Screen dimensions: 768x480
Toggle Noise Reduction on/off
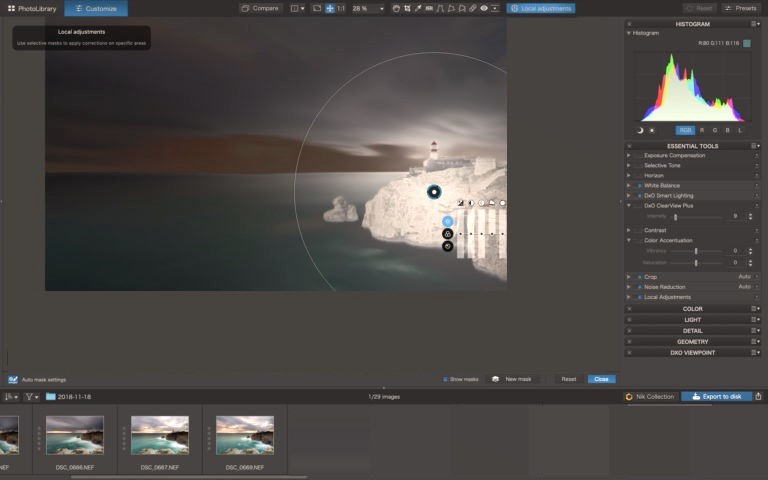[639, 287]
